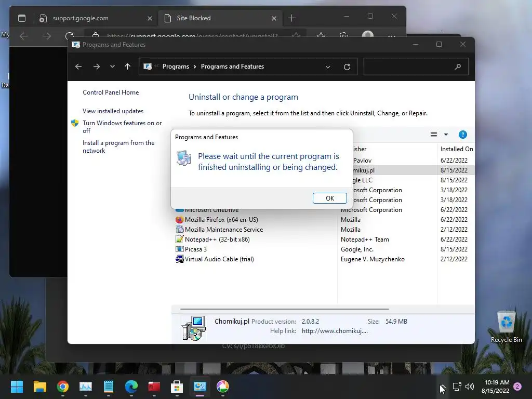Open notification center badge
Viewport: 532px width, 399px height.
tap(517, 387)
